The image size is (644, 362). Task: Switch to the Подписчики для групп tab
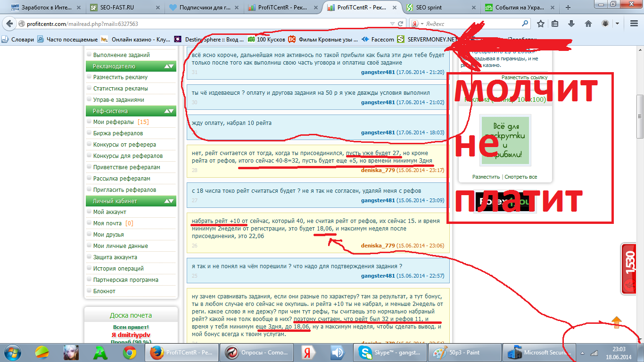204,8
